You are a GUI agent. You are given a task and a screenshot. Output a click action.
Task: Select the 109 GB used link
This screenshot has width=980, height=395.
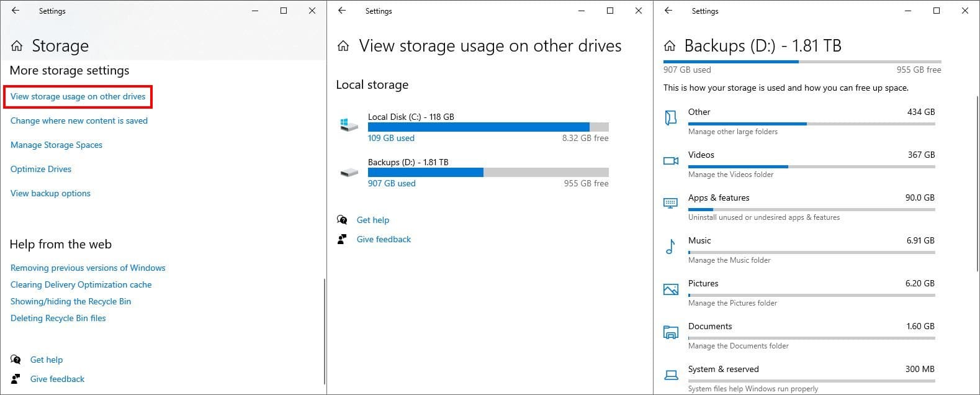(391, 138)
